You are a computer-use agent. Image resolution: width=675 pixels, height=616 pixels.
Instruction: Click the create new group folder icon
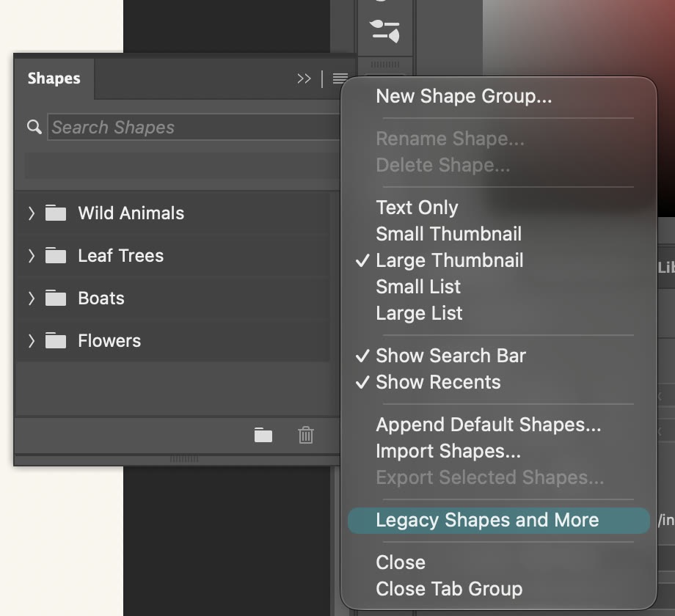pyautogui.click(x=263, y=435)
